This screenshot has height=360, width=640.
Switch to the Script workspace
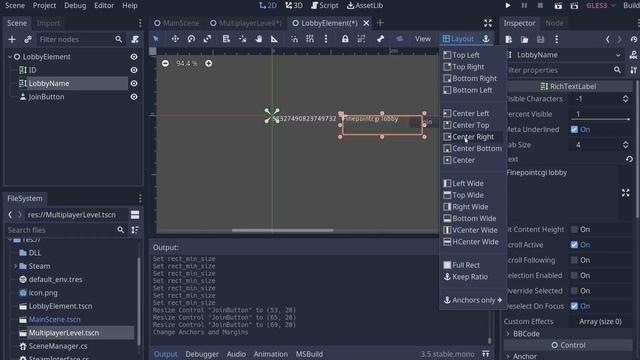point(324,5)
